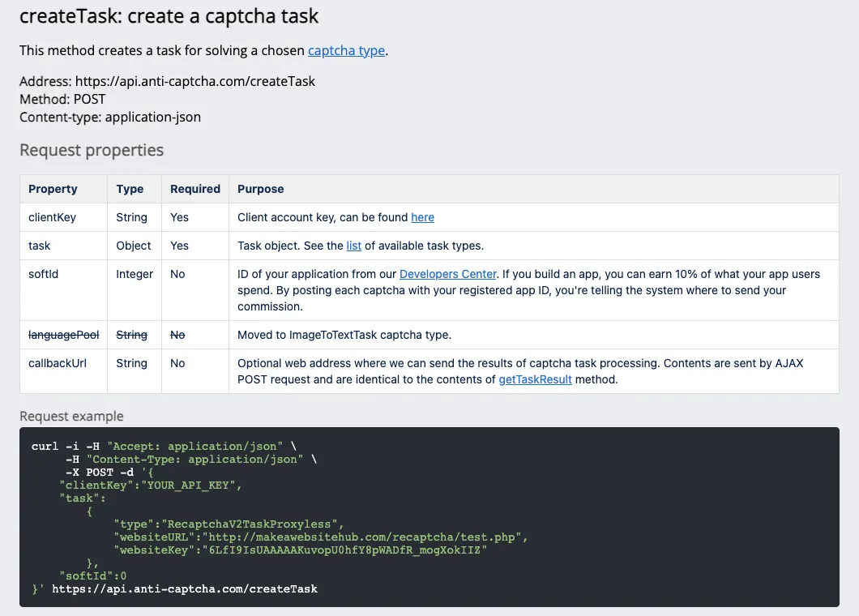Screen dimensions: 859x616
Task: Click the 'Content-type: application-json' line
Action: tap(110, 118)
